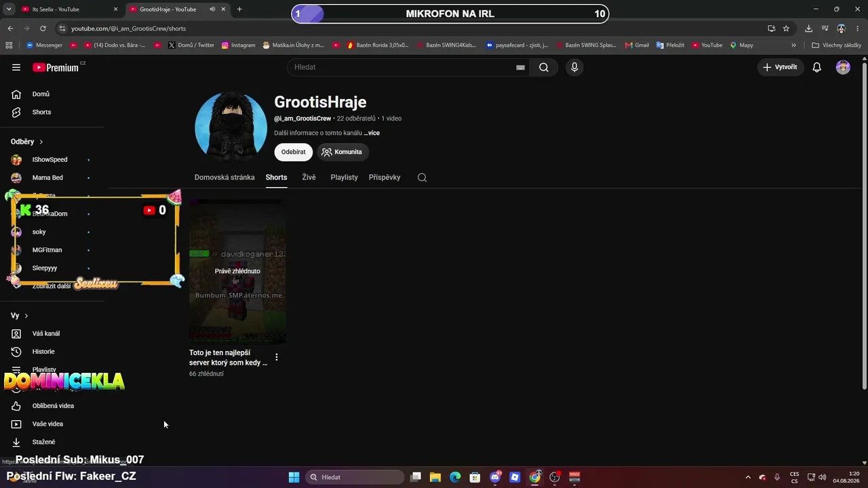This screenshot has height=488, width=868.
Task: Launch File Explorer from taskbar
Action: click(x=435, y=477)
